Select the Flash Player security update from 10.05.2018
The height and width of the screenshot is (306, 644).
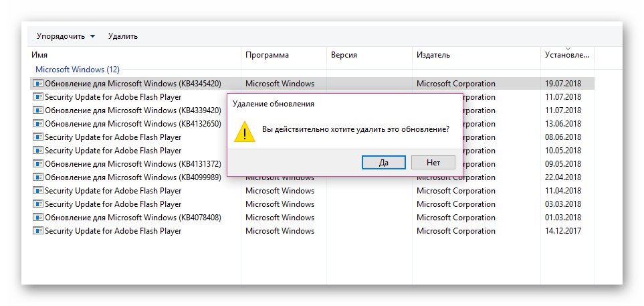[113, 151]
